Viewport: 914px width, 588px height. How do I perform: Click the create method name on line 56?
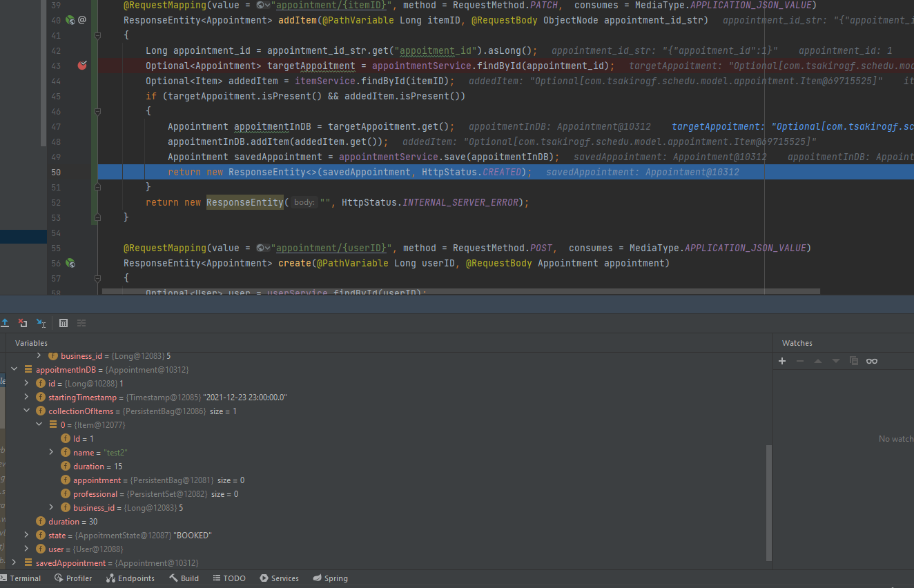295,263
